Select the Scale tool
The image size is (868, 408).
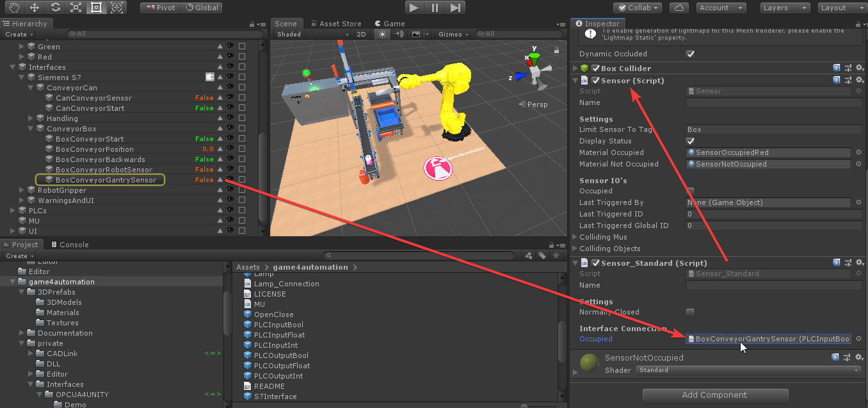click(76, 8)
